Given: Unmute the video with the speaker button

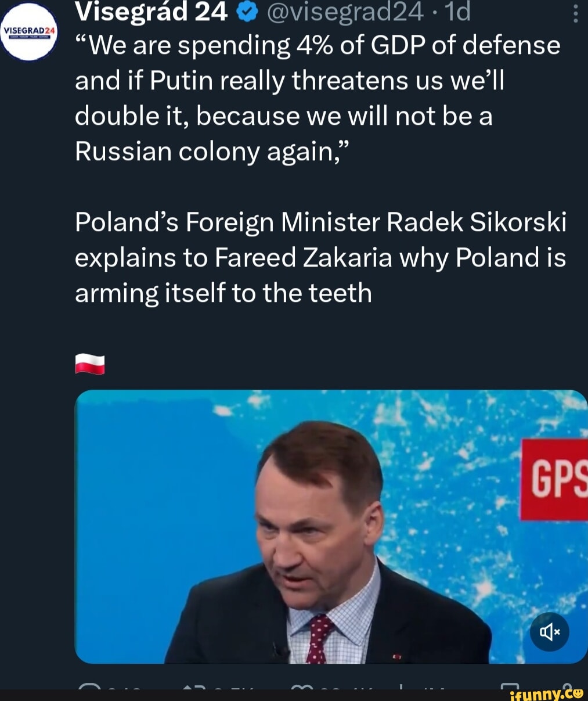Looking at the screenshot, I should tap(549, 631).
